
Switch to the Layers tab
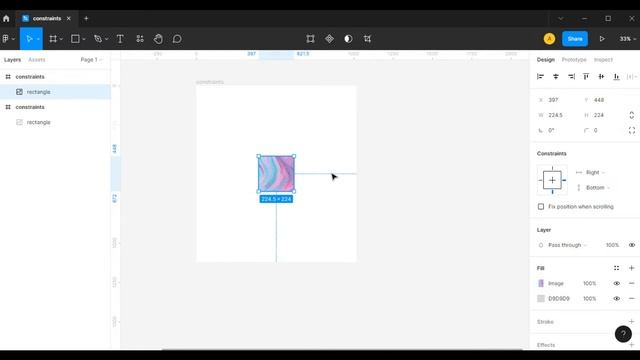(12, 60)
